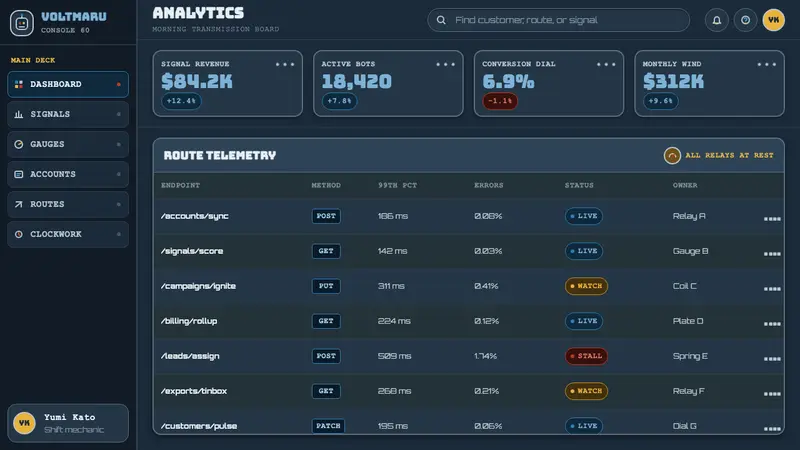Sort by the 99th Pct column header
This screenshot has height=450, width=800.
[x=397, y=185]
